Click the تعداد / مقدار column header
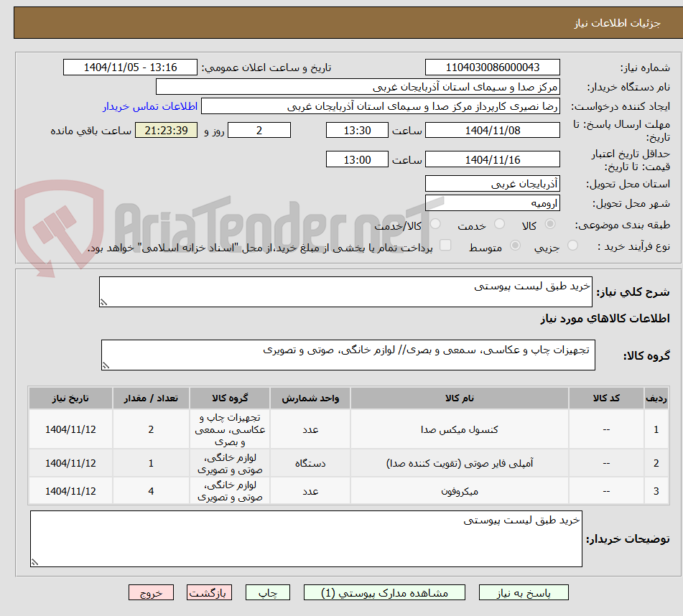This screenshot has width=683, height=616. 151,398
